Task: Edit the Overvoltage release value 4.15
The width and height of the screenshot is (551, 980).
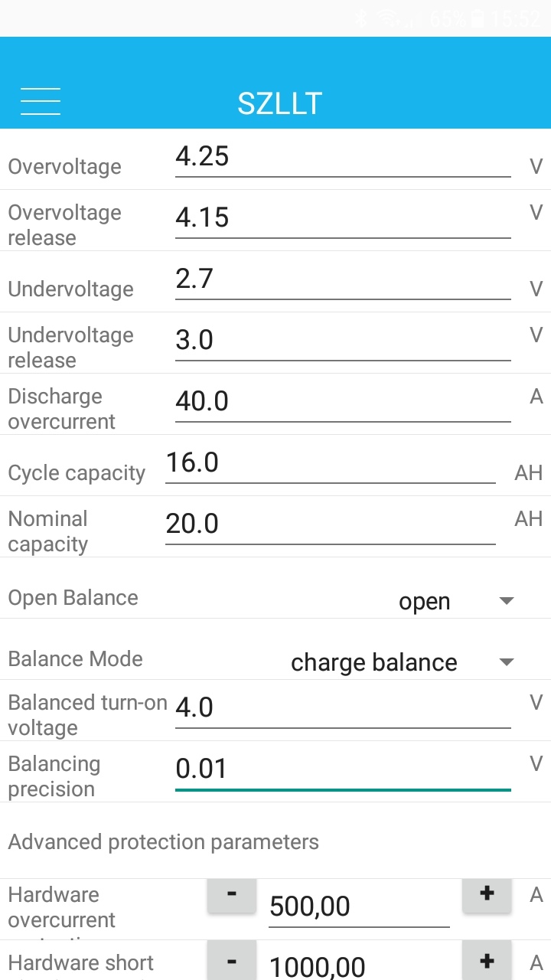Action: coord(342,219)
